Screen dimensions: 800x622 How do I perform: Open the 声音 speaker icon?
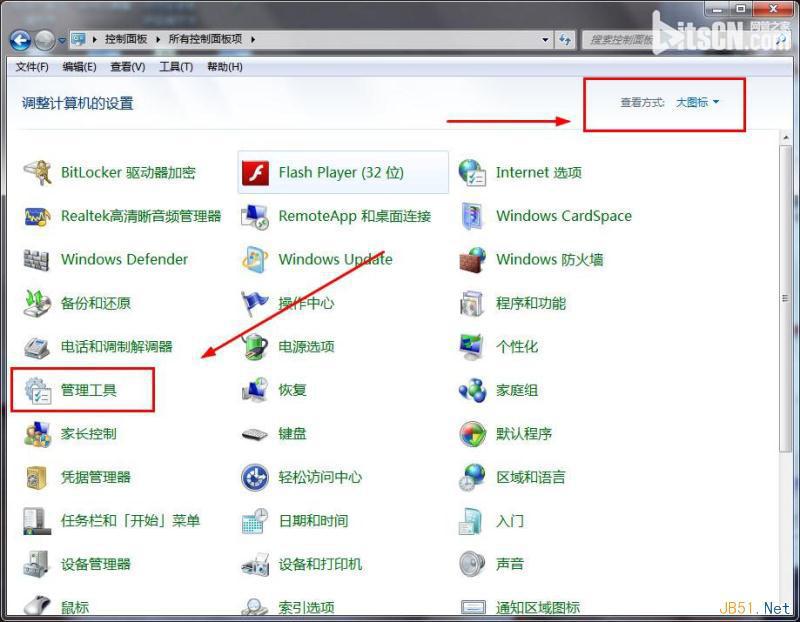(472, 564)
